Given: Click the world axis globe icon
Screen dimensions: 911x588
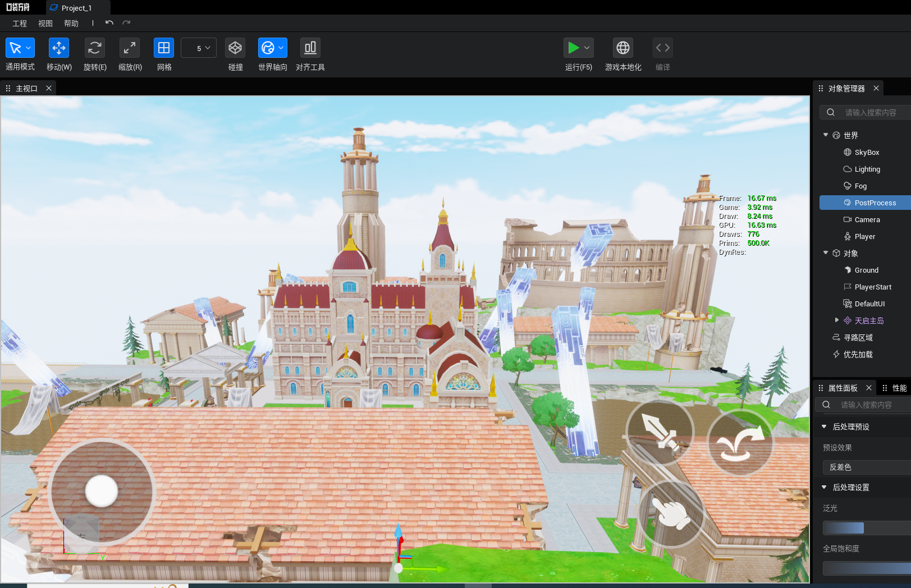Looking at the screenshot, I should (x=268, y=48).
